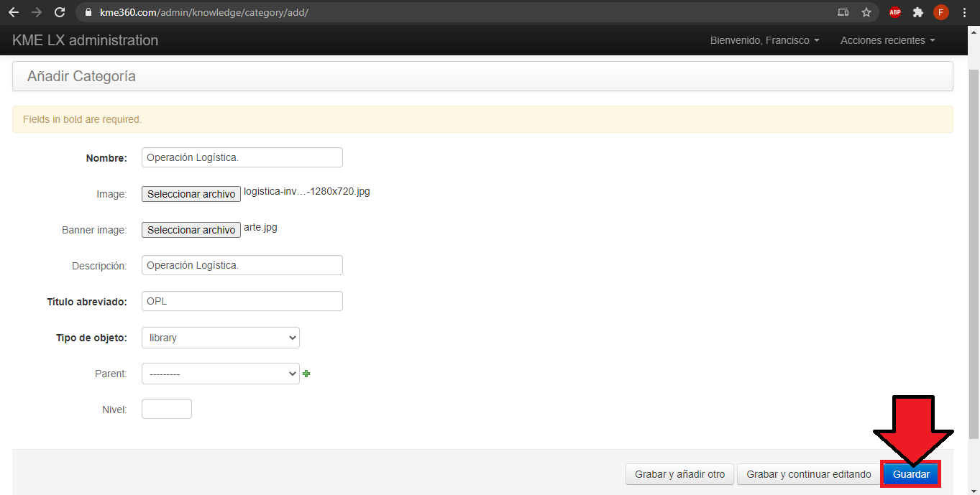
Task: Click the arte.jpg file name
Action: (x=260, y=228)
